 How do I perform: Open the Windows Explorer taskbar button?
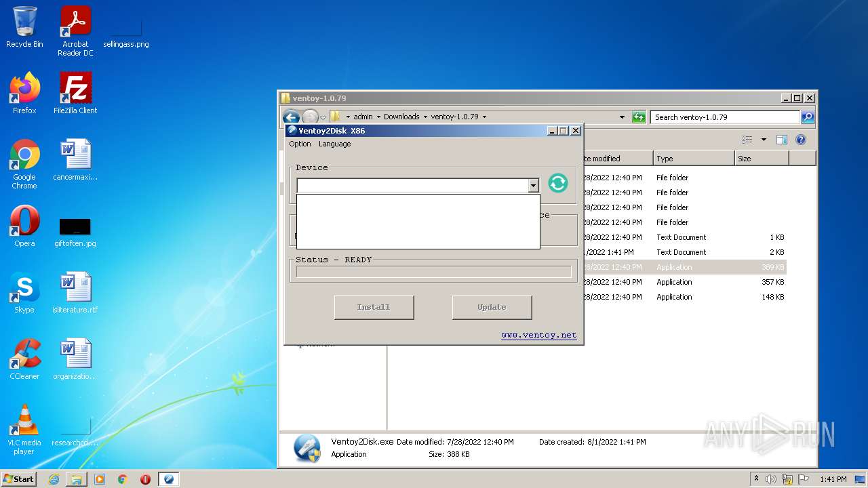click(77, 479)
